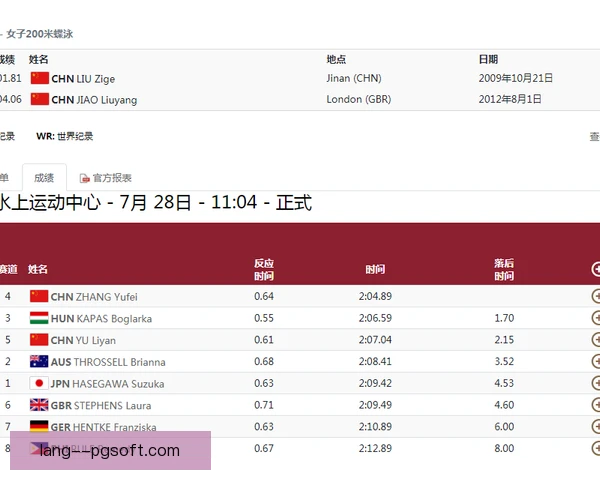Expand details for STEPHENS Laura row
This screenshot has height=480, width=600.
596,405
